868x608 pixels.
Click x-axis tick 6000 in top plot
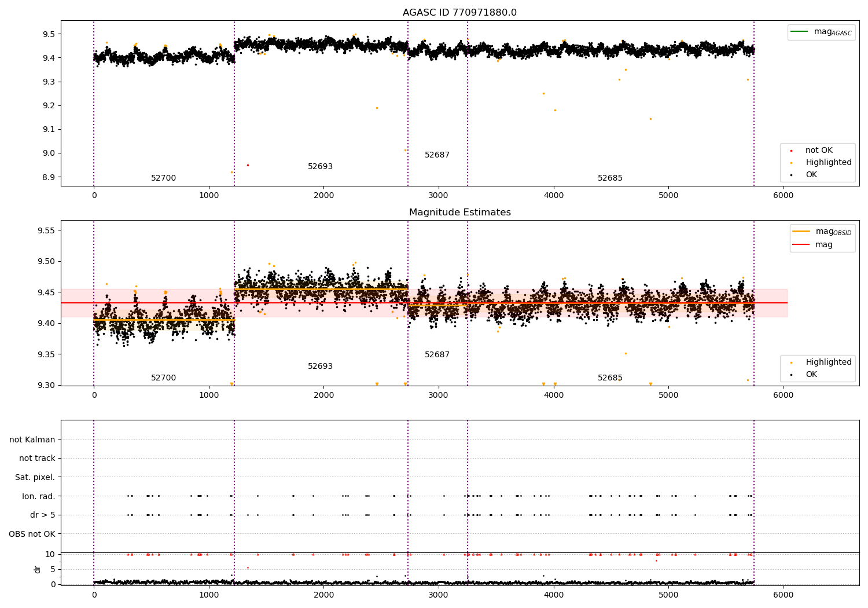pyautogui.click(x=783, y=196)
